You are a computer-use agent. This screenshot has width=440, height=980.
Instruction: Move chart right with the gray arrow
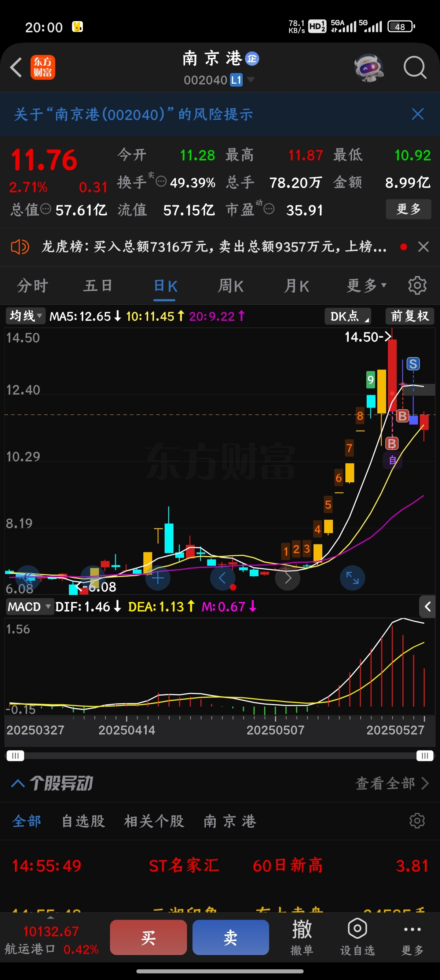(x=287, y=578)
